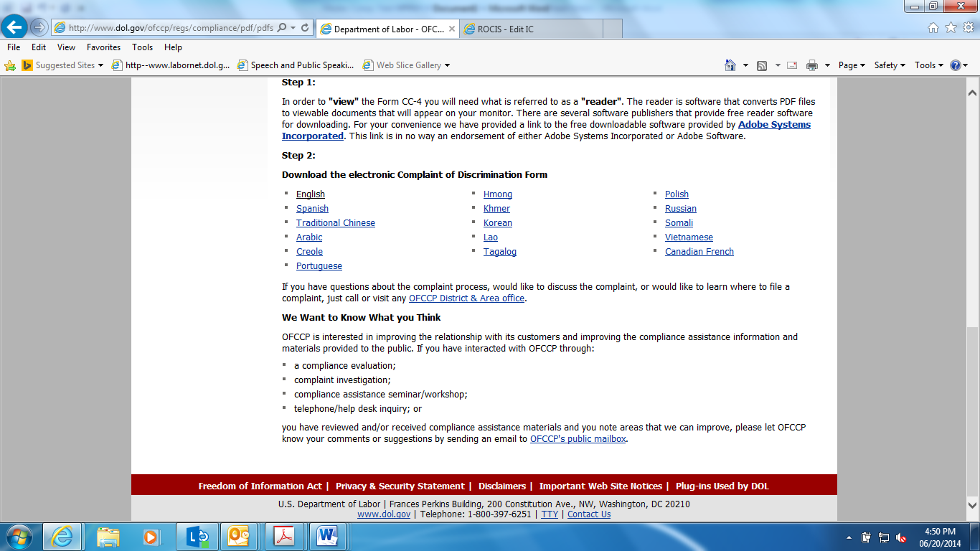Image resolution: width=980 pixels, height=551 pixels.
Task: Switch to the ROCIS - Edit IC tab
Action: coord(531,29)
